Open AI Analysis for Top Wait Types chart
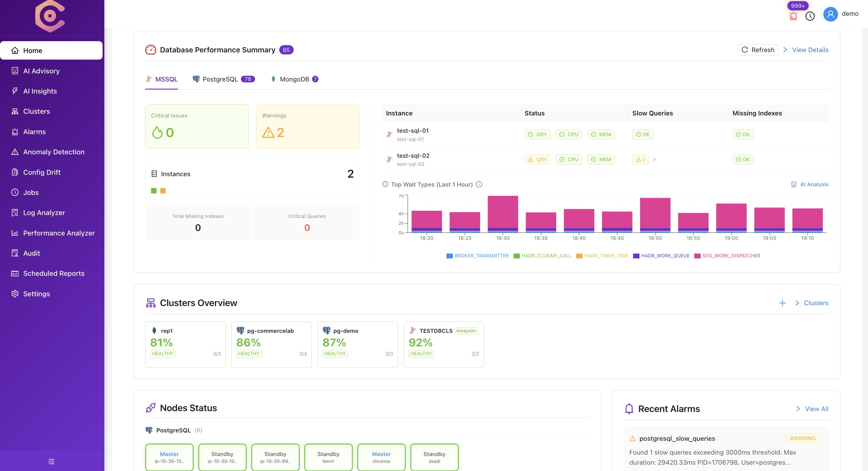 (810, 184)
